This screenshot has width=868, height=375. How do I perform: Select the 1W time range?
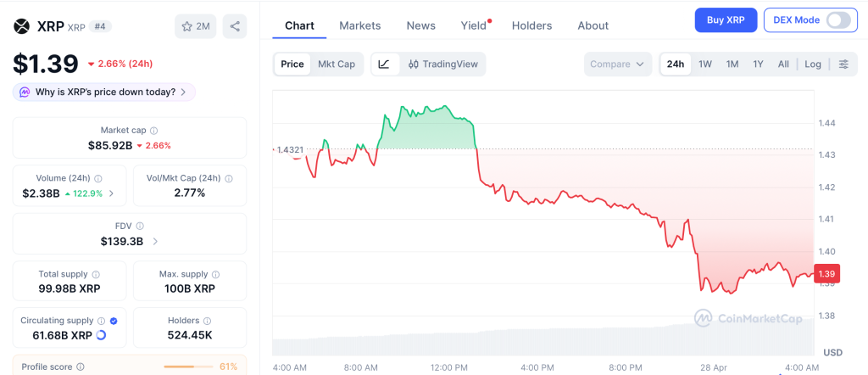(x=705, y=64)
